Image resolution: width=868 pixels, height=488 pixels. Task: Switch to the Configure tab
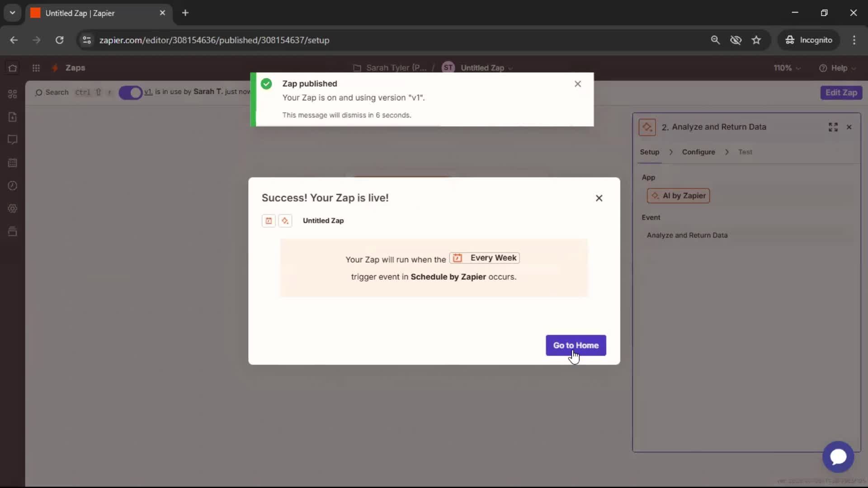(698, 152)
